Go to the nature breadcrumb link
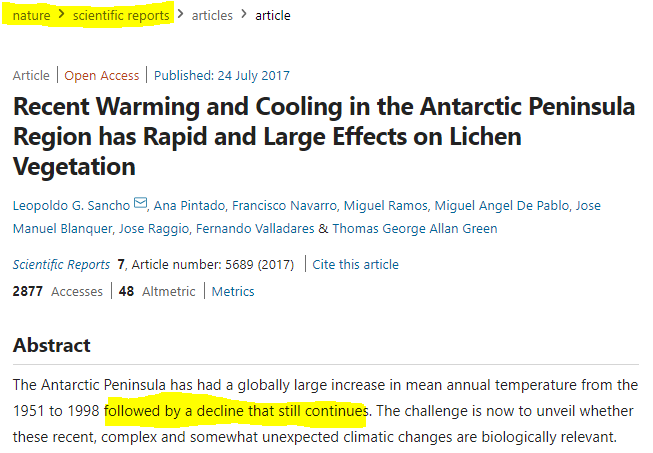653x453 pixels. click(31, 16)
